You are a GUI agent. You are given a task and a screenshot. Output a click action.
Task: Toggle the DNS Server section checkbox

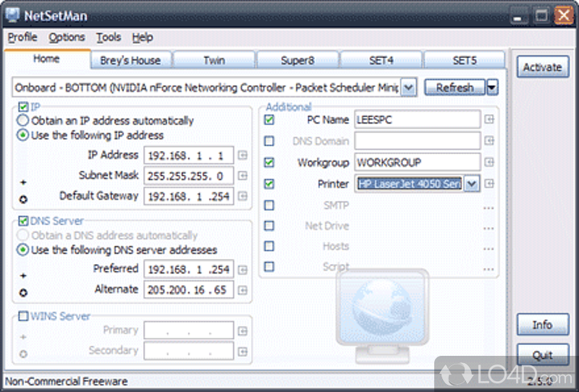[23, 221]
